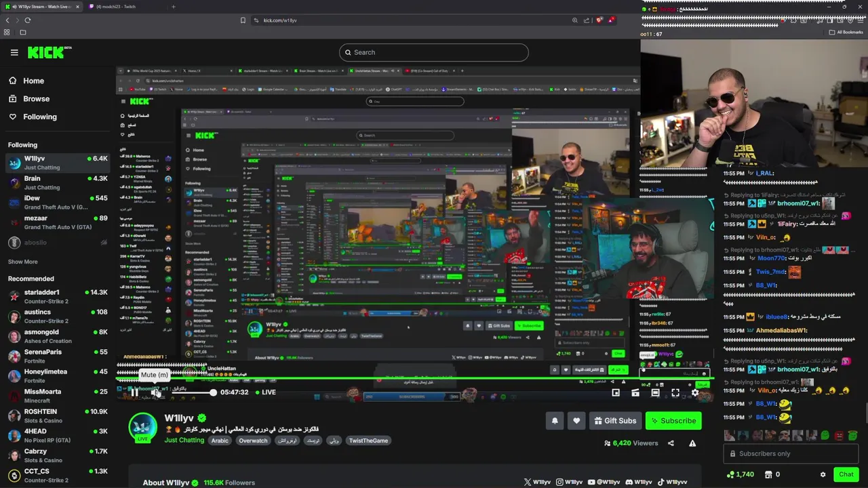
Task: Click the green Subscribe button
Action: 673,421
